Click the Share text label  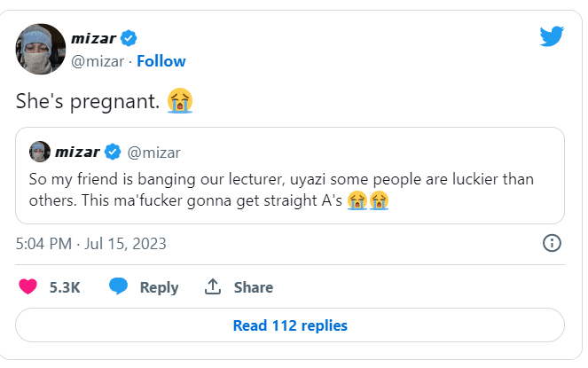(253, 287)
